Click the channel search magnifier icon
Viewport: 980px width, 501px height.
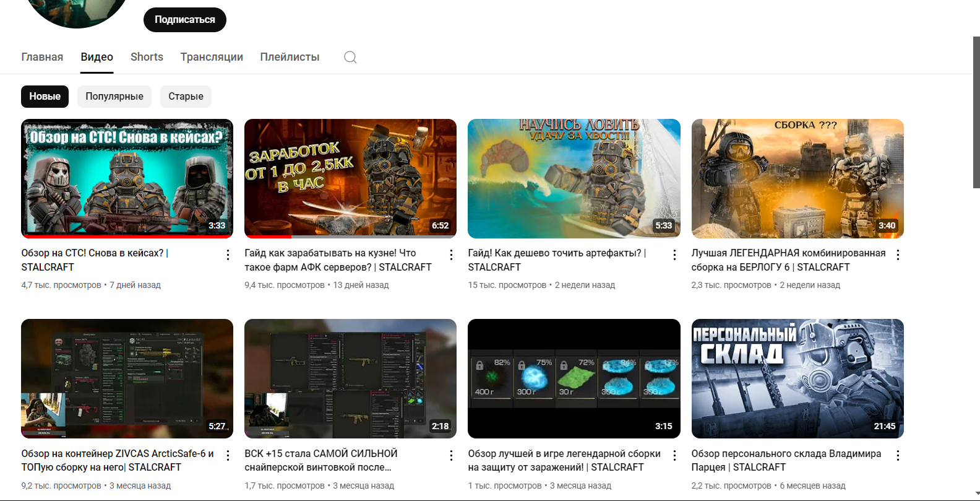point(350,57)
